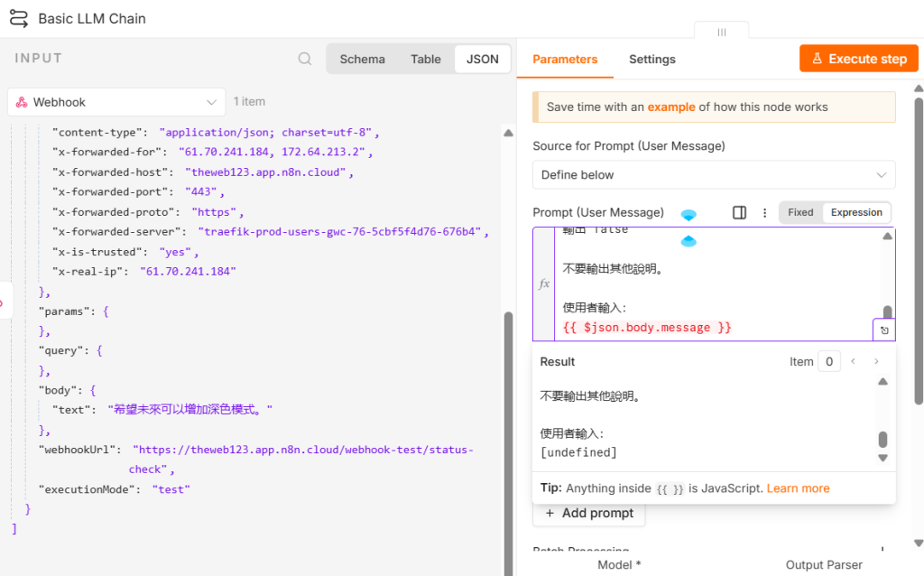Viewport: 924px width, 576px height.
Task: Open the Parameters tab
Action: (565, 59)
